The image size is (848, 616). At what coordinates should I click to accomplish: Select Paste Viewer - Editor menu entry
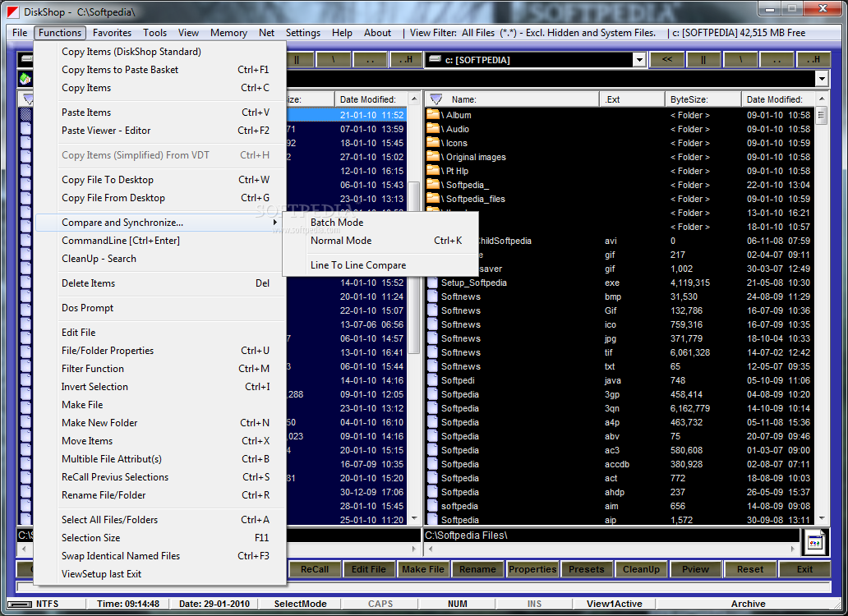[160, 131]
